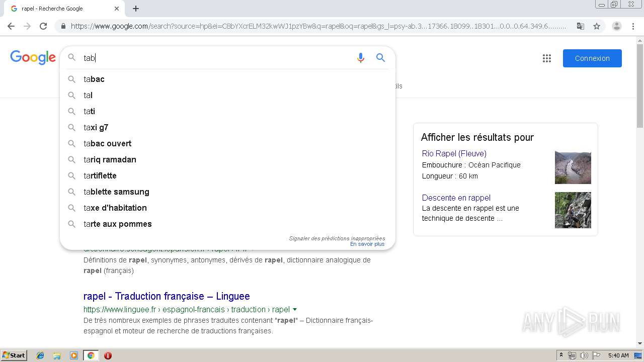Click the Descente en rappel thumbnail
The image size is (644, 362).
pos(573,210)
